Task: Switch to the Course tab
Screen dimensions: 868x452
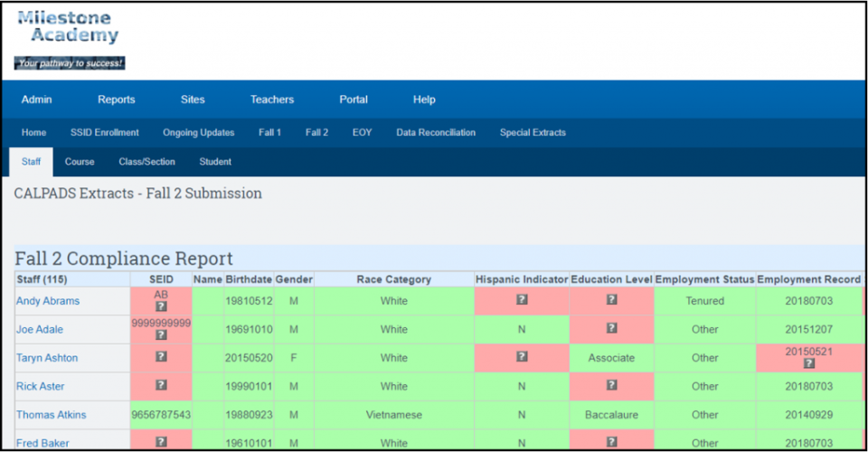Action: click(x=80, y=162)
